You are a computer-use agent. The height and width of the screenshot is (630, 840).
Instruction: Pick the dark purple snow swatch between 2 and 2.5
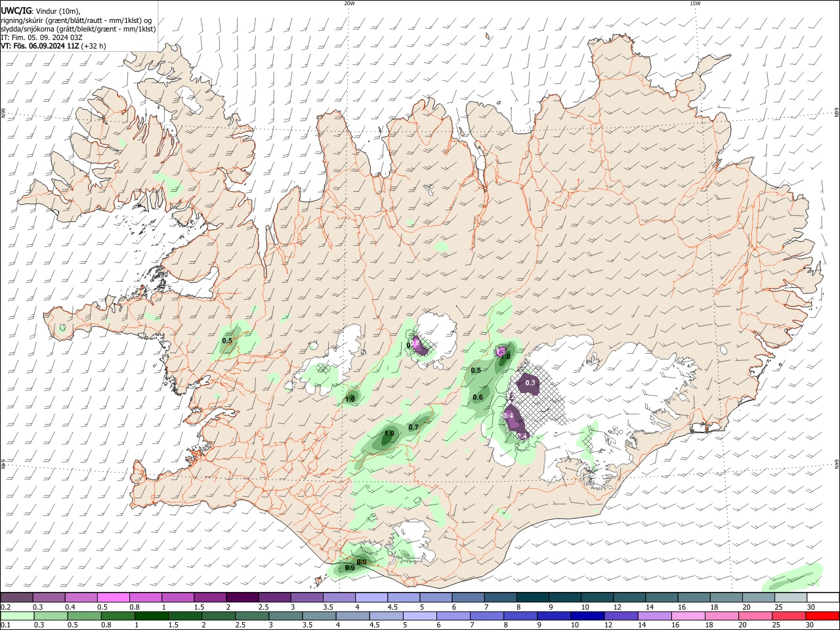241,597
